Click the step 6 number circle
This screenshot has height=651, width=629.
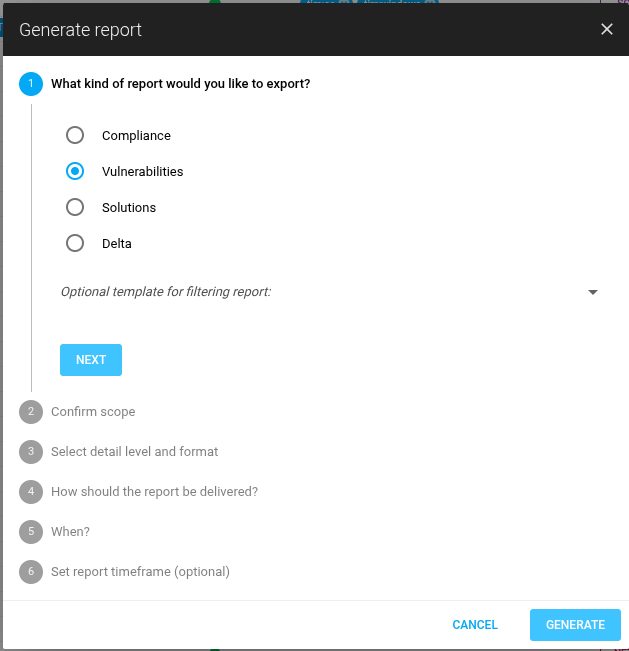click(x=31, y=572)
